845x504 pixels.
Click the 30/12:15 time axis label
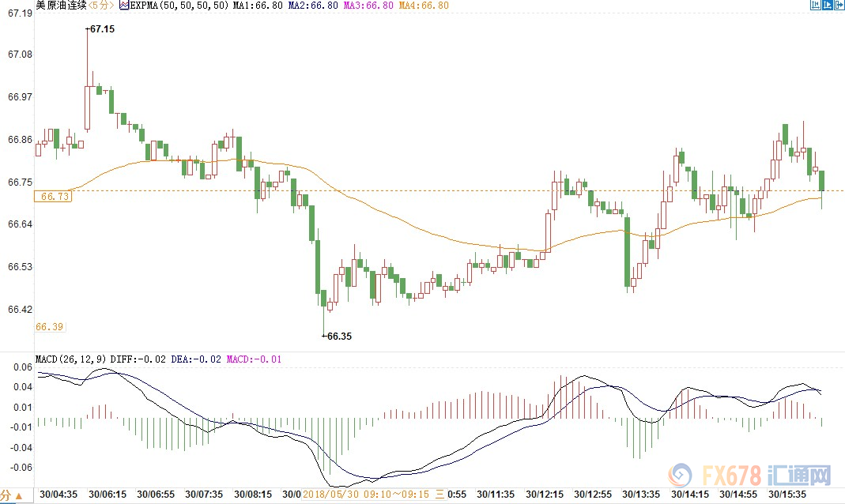(545, 495)
